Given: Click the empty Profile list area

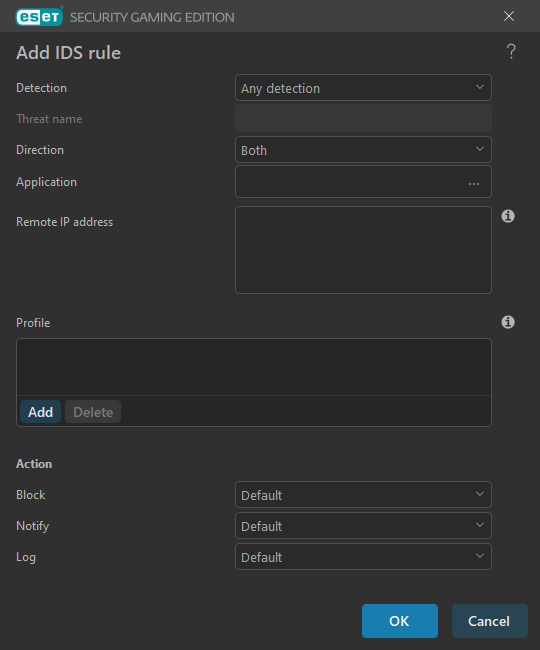Looking at the screenshot, I should coord(254,367).
